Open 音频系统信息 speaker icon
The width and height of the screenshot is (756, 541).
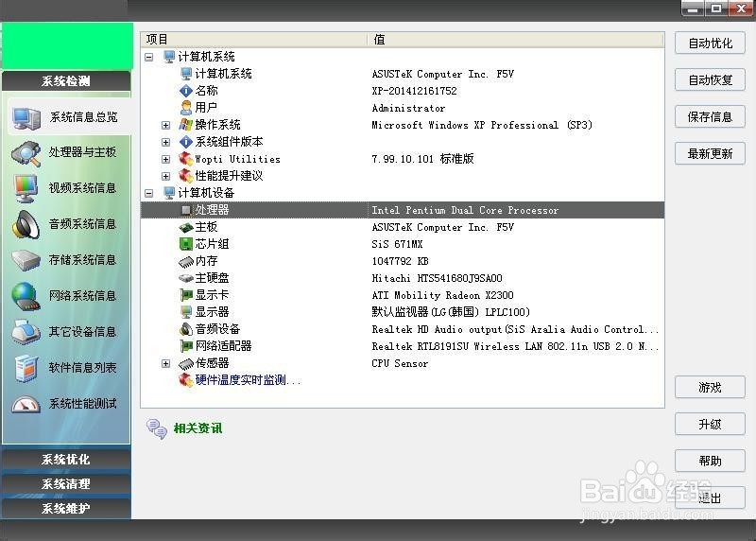tap(26, 224)
